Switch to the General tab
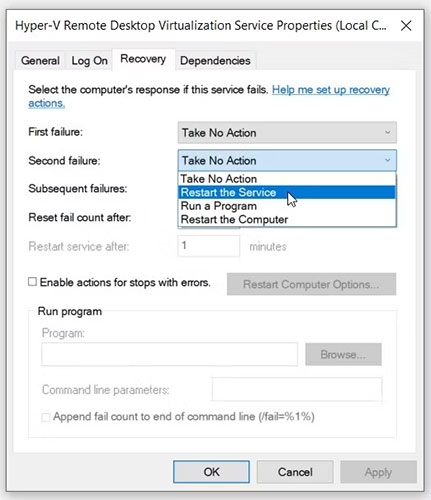Image resolution: width=431 pixels, height=500 pixels. point(40,61)
